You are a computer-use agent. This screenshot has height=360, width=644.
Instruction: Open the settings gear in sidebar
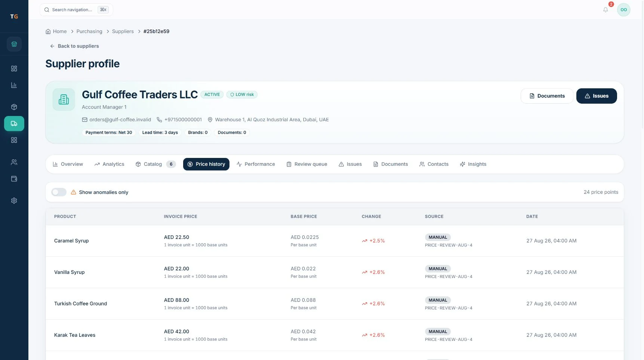point(14,201)
